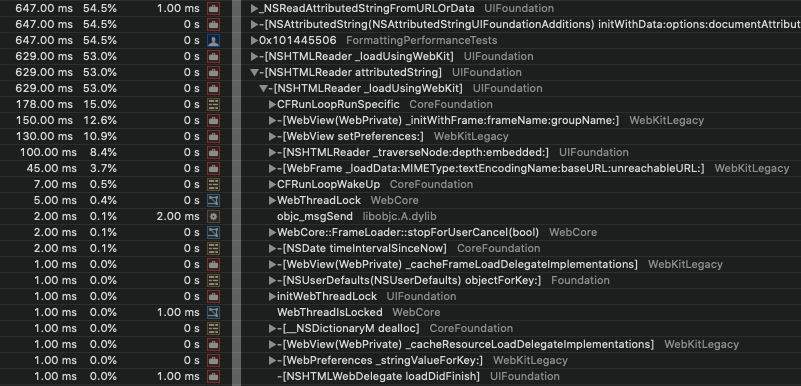
Task: Expand CFRunLoopRunSpecific disclosure triangle
Action: (273, 105)
